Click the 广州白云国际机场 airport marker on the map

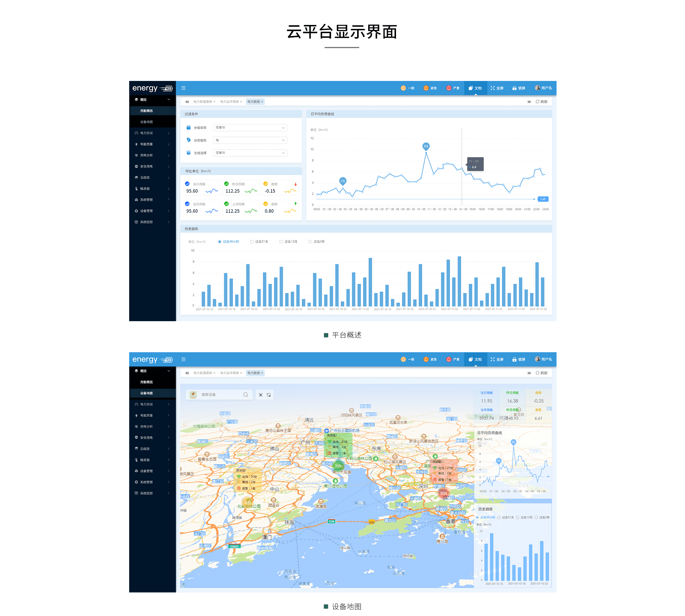coord(326,431)
